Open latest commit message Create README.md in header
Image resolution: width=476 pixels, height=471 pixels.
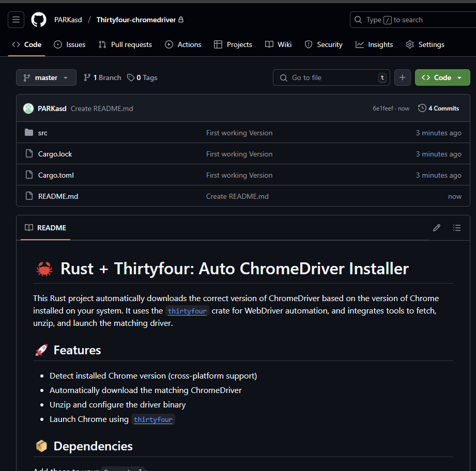pos(102,108)
